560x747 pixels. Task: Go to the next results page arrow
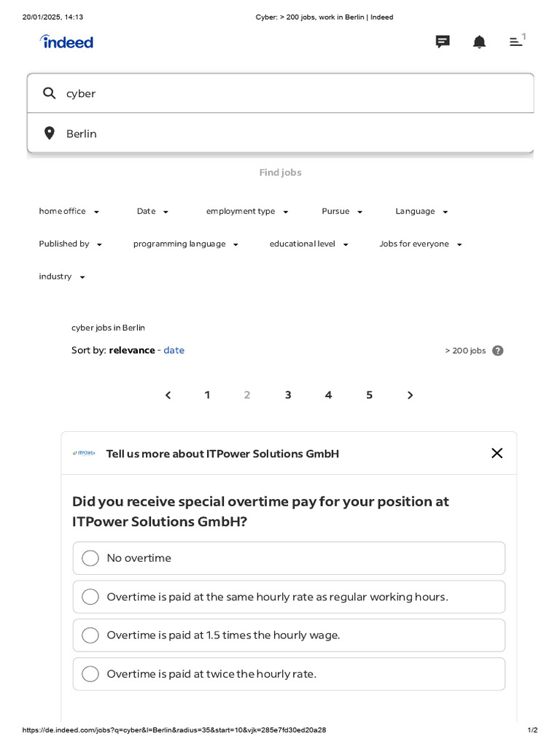pyautogui.click(x=410, y=395)
